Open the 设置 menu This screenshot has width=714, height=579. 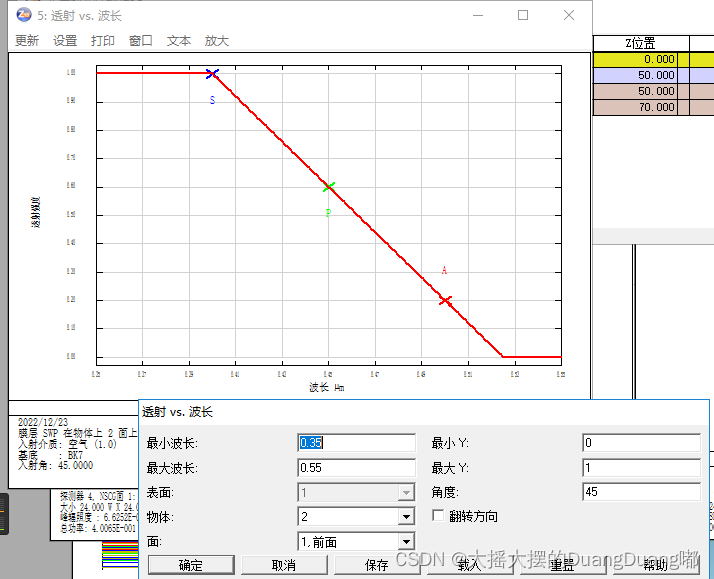pos(65,41)
